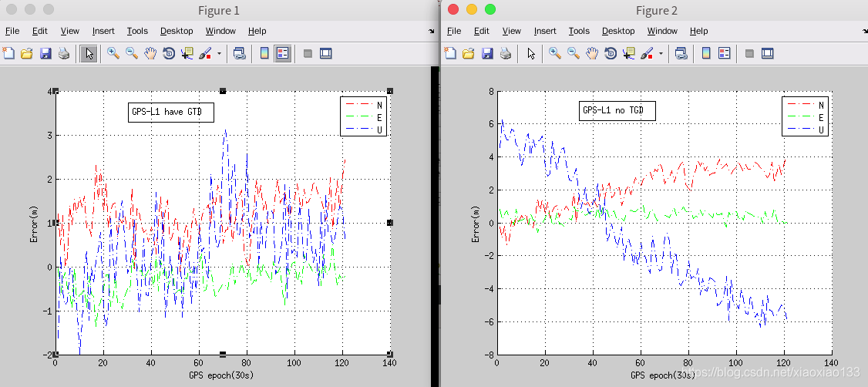The width and height of the screenshot is (868, 387).
Task: Click the green zoom button of Figure 2 window
Action: coord(490,9)
